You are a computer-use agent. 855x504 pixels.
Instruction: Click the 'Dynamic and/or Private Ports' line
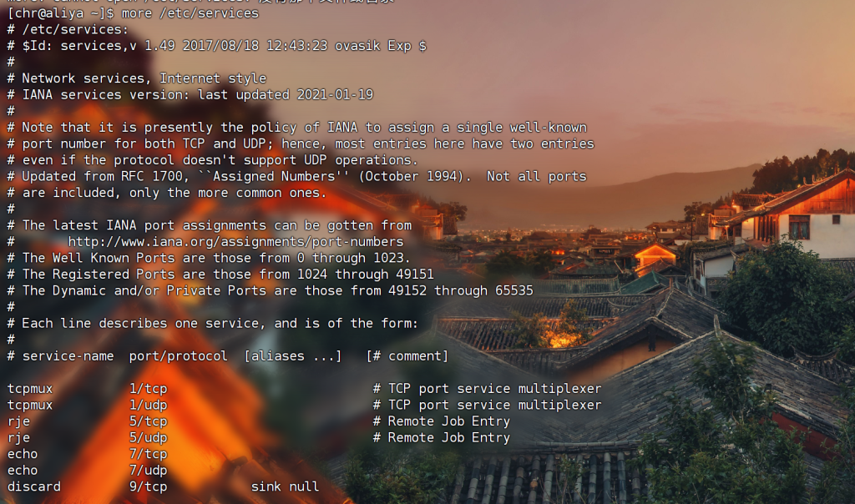[x=270, y=290]
